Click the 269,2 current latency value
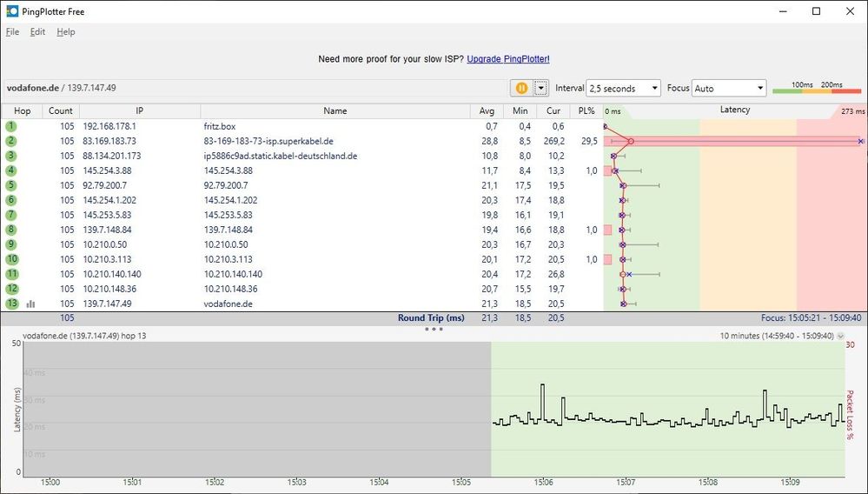Image resolution: width=868 pixels, height=494 pixels. click(x=554, y=141)
